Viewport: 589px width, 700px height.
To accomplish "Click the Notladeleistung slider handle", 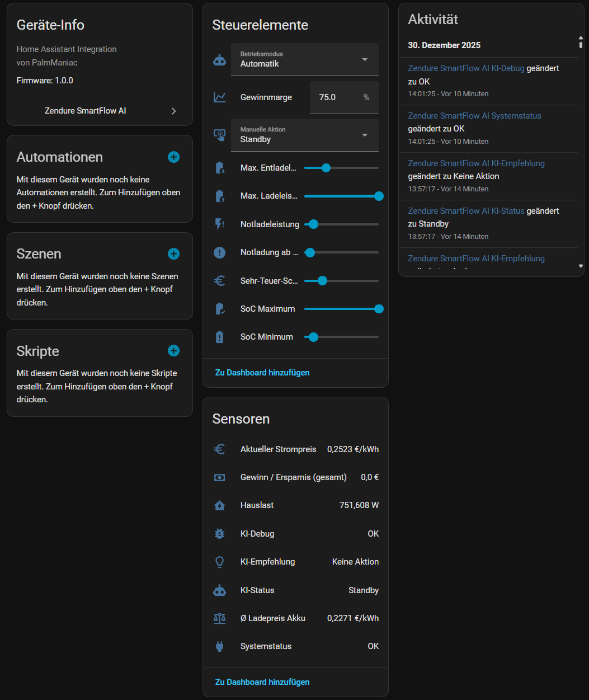I will click(x=313, y=224).
